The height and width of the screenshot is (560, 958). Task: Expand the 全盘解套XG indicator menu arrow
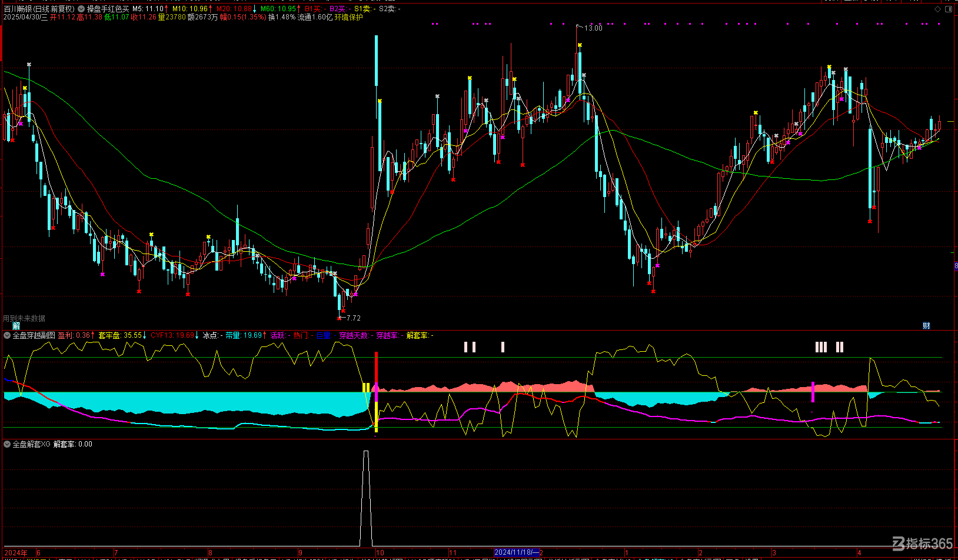7,444
